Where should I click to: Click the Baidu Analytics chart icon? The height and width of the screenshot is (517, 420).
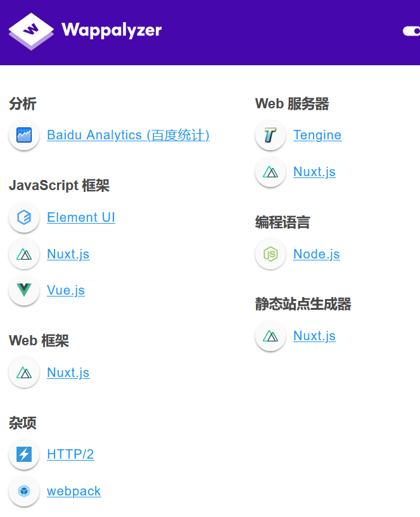click(x=24, y=135)
